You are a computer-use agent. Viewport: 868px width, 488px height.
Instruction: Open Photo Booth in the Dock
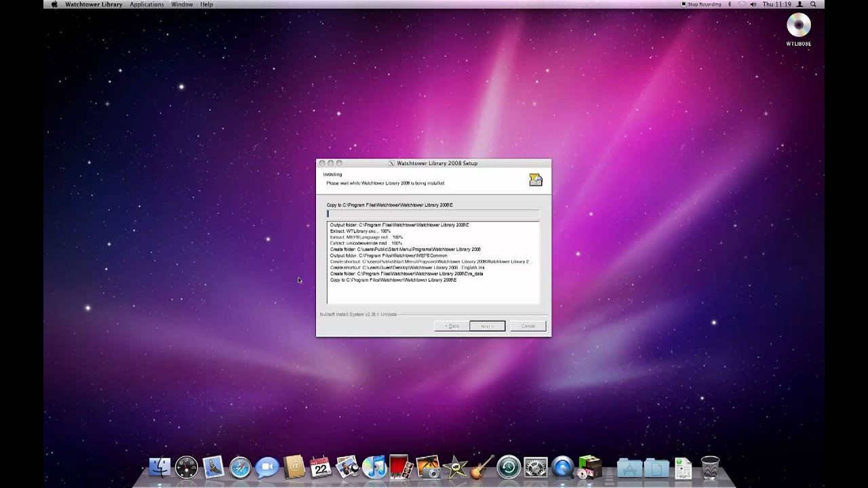[x=401, y=467]
